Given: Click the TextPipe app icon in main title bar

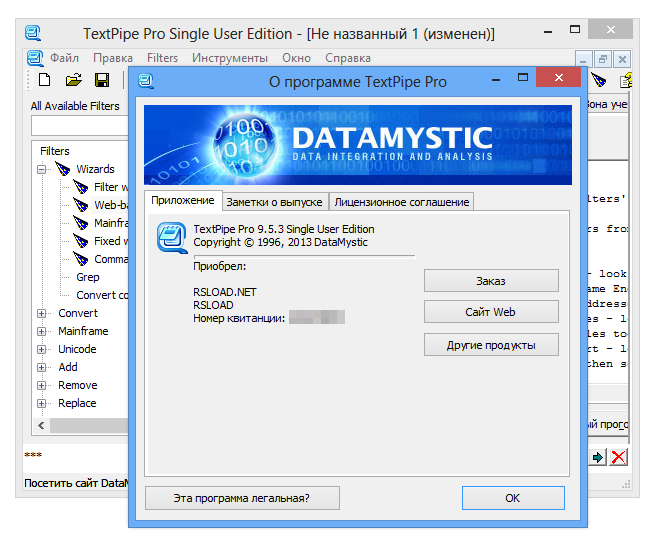Looking at the screenshot, I should (x=33, y=33).
